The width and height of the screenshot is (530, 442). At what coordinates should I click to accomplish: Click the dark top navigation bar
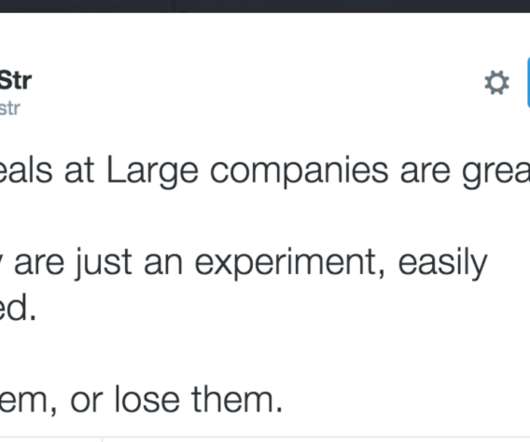[265, 6]
